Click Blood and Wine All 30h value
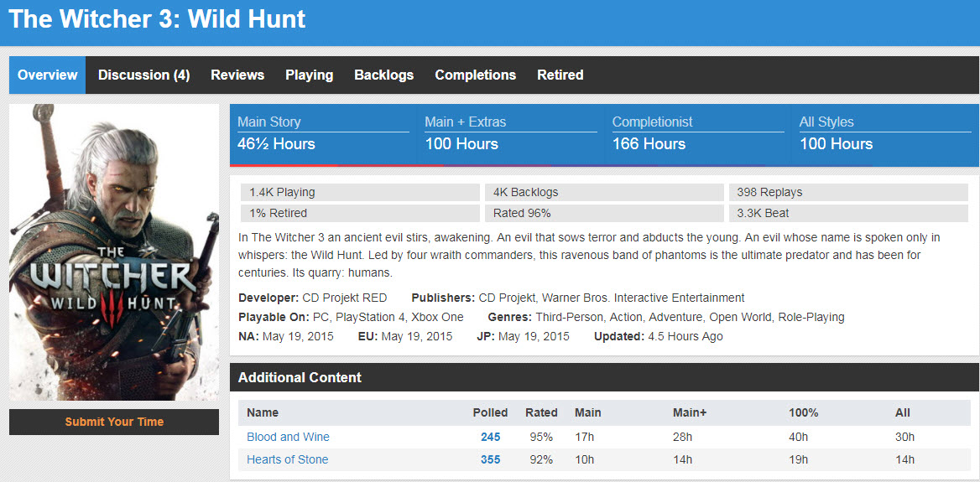980x482 pixels. click(x=905, y=437)
